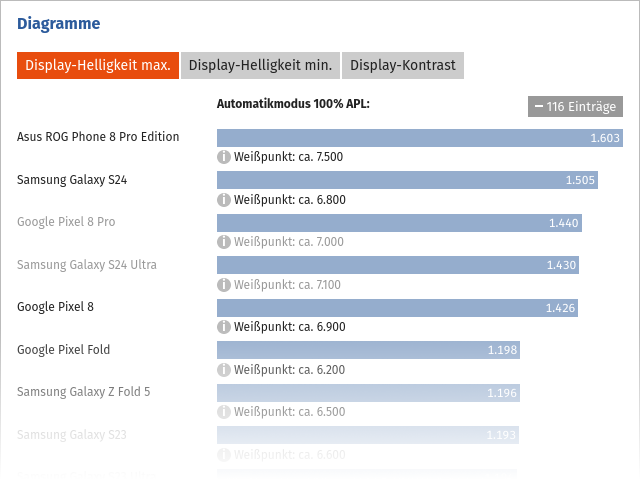Click info icon beside Weißpunkt ca. 6.600
The height and width of the screenshot is (480, 640).
tap(224, 455)
